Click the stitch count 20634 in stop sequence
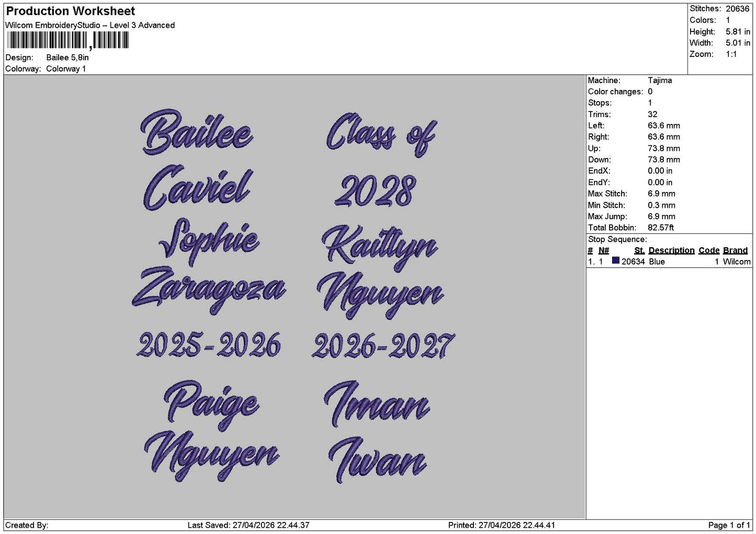 [633, 262]
